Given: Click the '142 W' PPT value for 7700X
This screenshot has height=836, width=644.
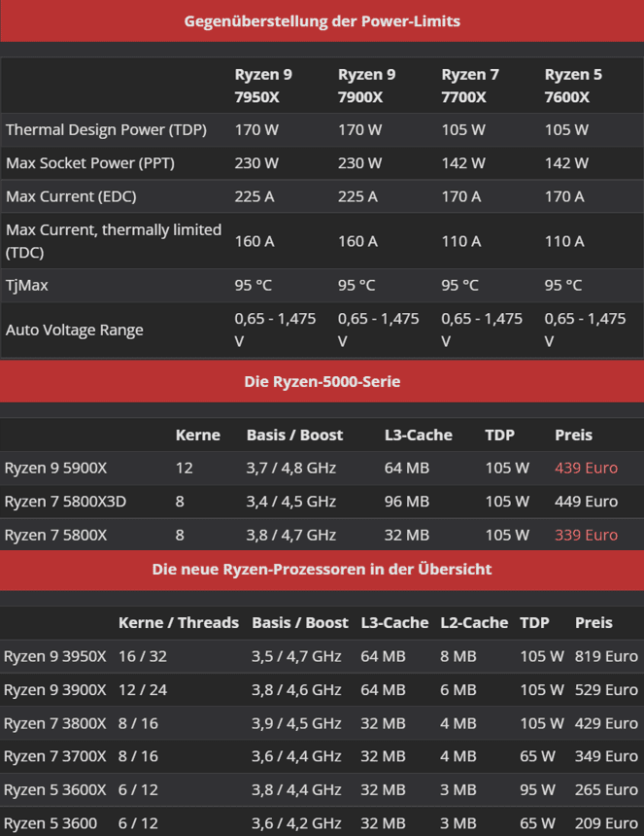Looking at the screenshot, I should pos(463,163).
